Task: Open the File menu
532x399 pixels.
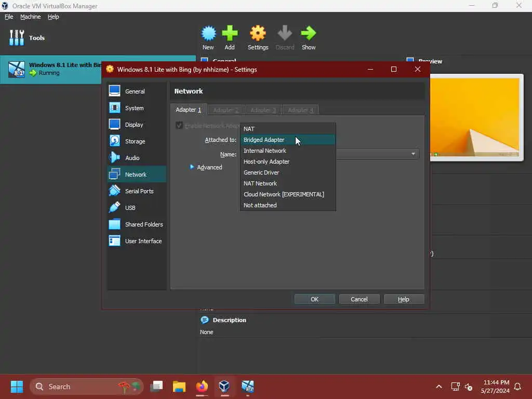Action: [x=9, y=17]
